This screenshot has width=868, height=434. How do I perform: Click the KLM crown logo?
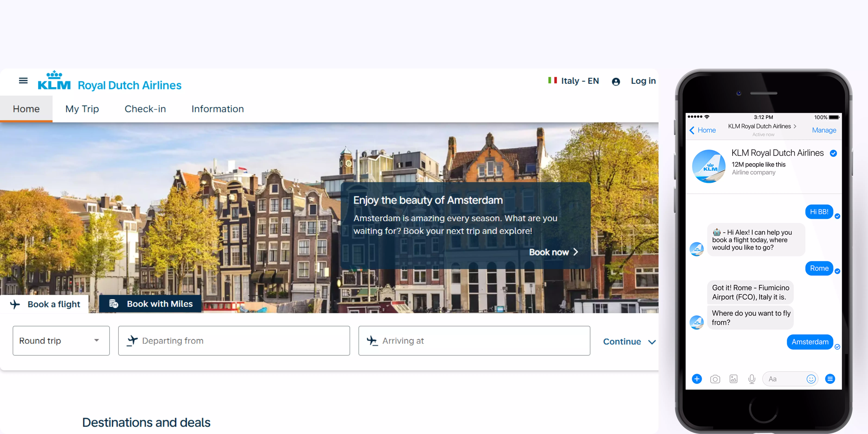(54, 81)
